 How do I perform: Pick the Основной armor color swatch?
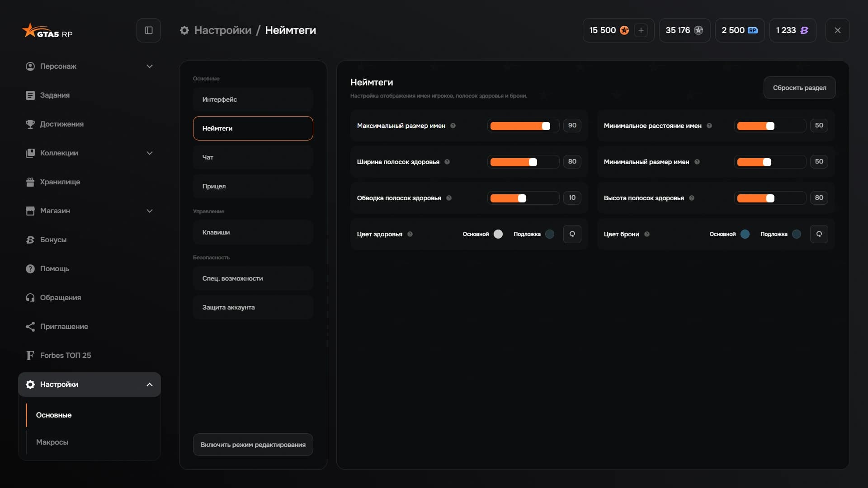(x=745, y=234)
